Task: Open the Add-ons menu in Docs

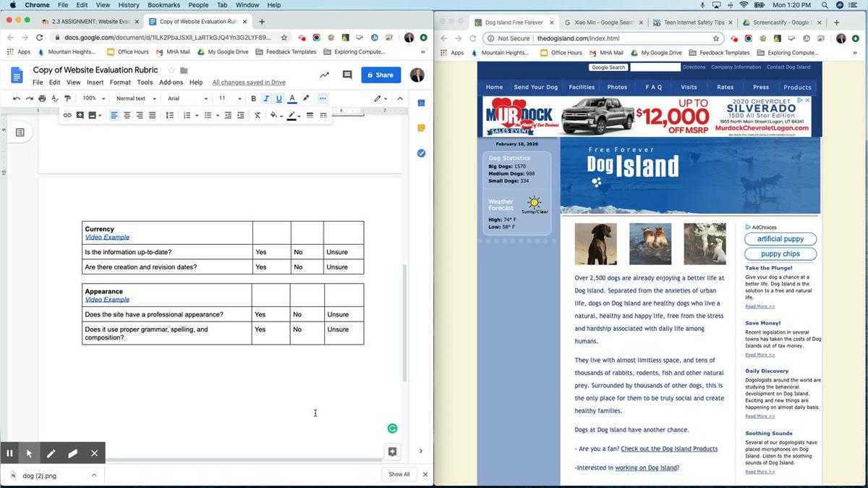Action: tap(171, 83)
